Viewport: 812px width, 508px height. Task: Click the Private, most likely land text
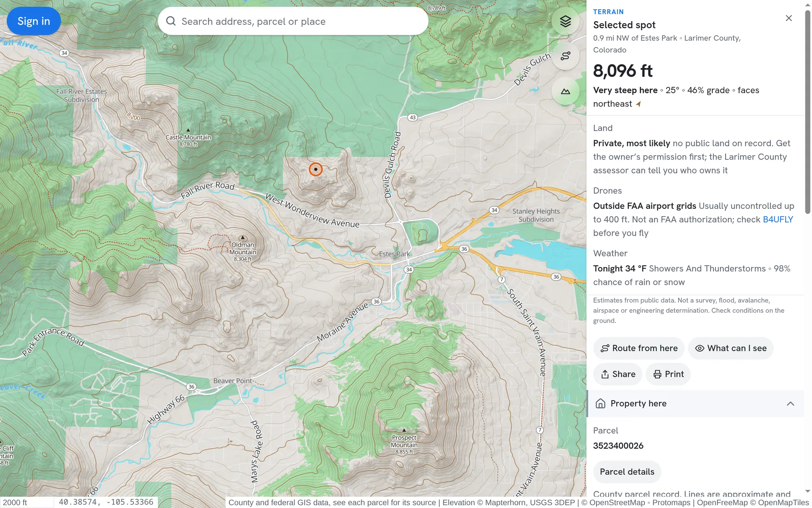pyautogui.click(x=631, y=143)
